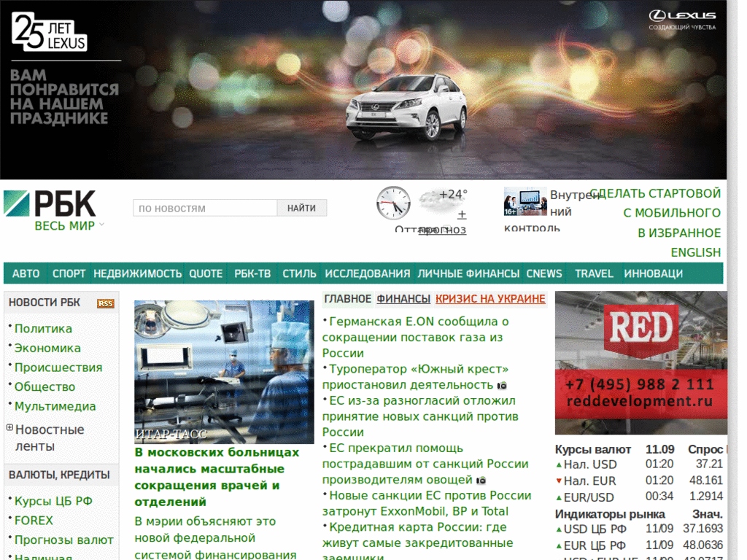
Task: Open ЕС прекратил помощь headline
Action: pyautogui.click(x=425, y=464)
